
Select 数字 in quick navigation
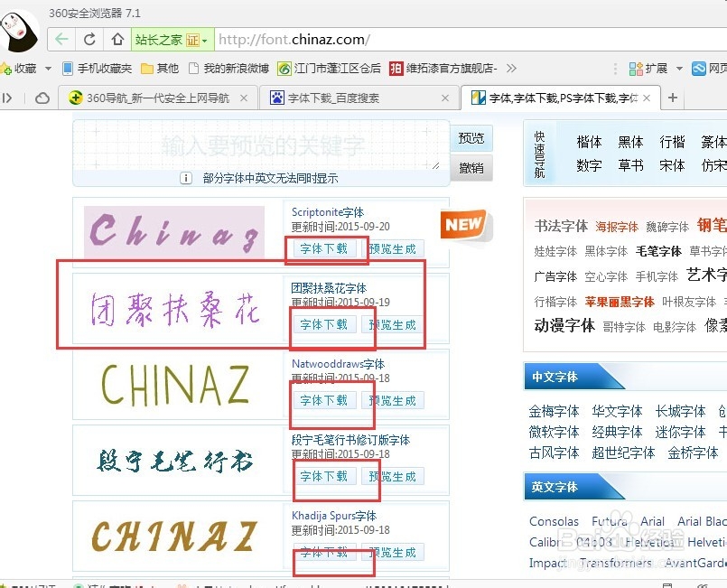[589, 165]
